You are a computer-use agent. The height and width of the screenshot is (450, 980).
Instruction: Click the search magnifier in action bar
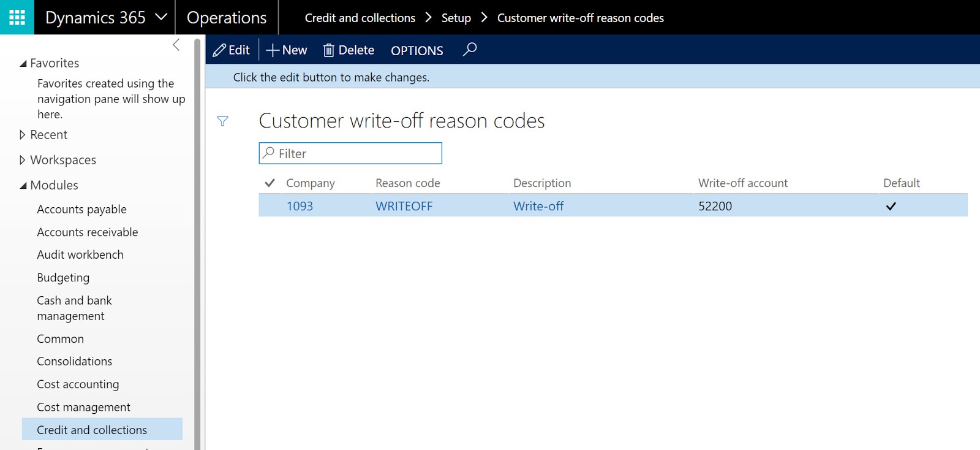pyautogui.click(x=470, y=49)
